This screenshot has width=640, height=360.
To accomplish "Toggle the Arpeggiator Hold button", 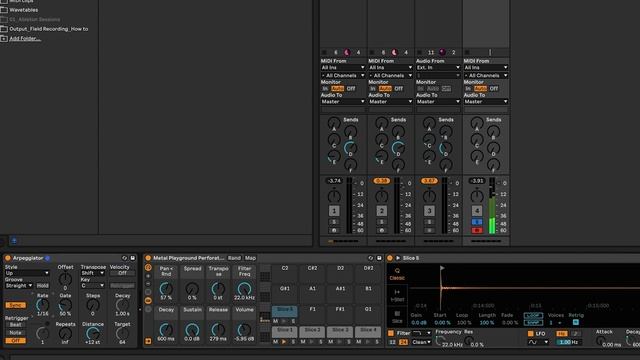I will point(42,286).
